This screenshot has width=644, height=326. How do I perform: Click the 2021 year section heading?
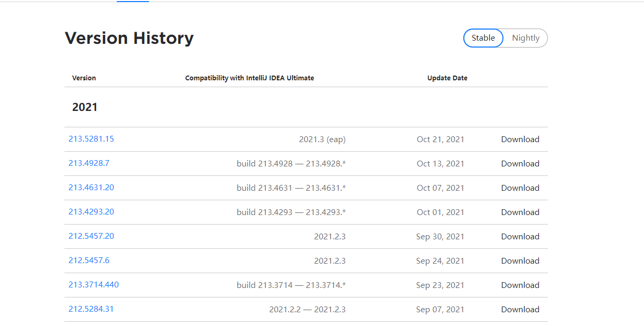85,107
